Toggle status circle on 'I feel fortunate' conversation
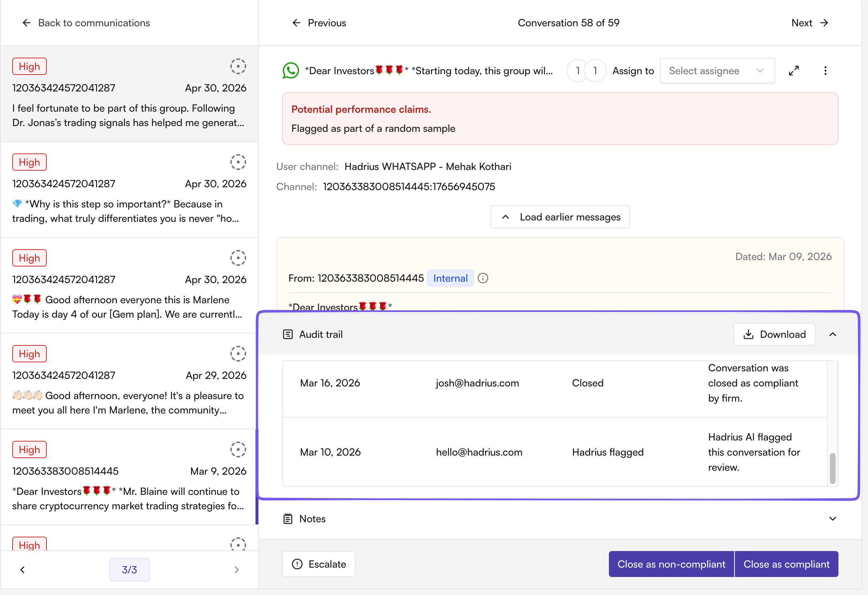This screenshot has height=595, width=868. point(238,67)
